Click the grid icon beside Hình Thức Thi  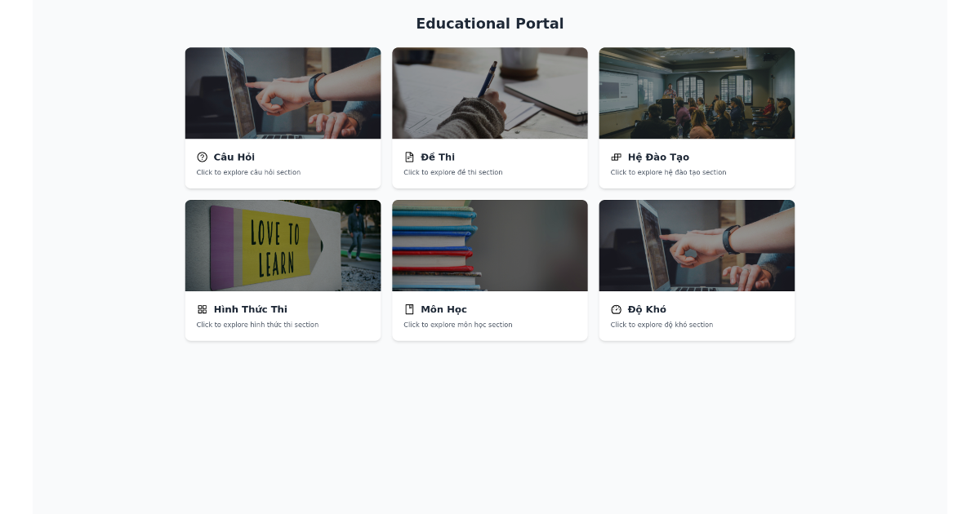pyautogui.click(x=203, y=310)
